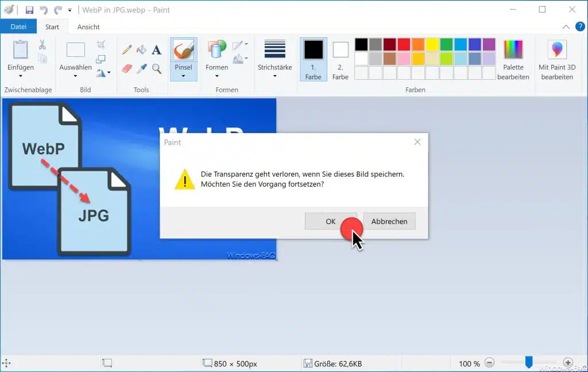
Task: Pick the yellow color swatch
Action: point(432,44)
